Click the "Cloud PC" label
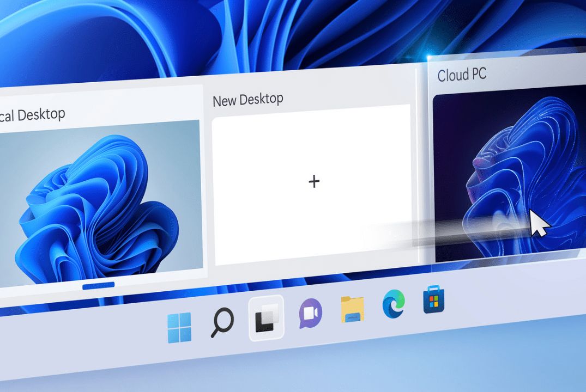Viewport: 586px width, 392px height. 463,75
